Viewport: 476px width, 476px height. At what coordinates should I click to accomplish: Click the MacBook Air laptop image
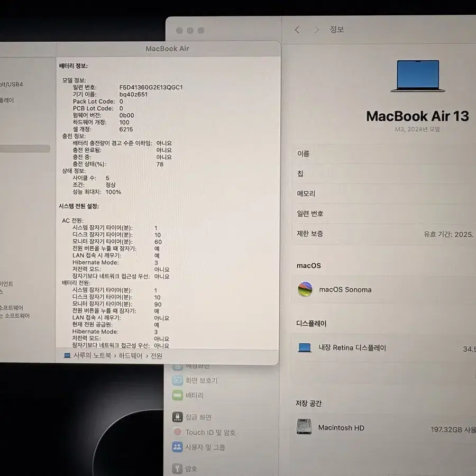coord(418,76)
